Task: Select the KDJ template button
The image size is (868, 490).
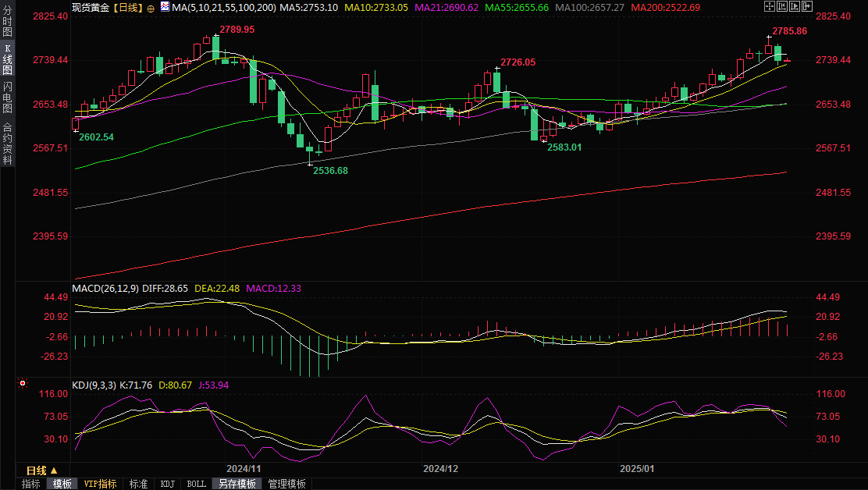Action: [167, 484]
